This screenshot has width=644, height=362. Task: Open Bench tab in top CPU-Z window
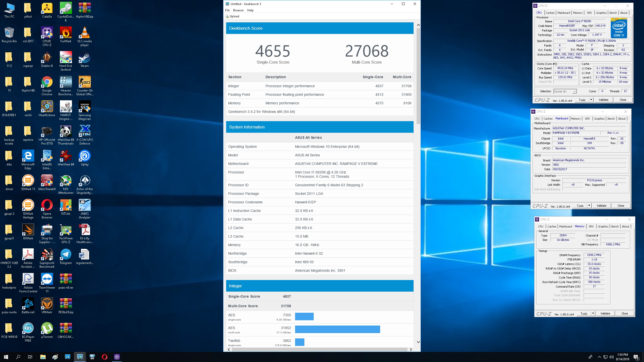click(613, 13)
